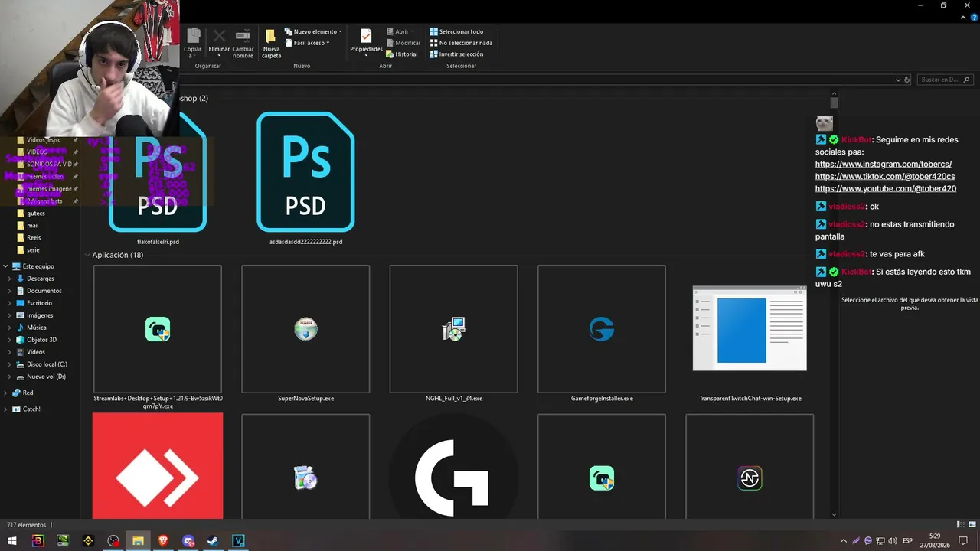Select the asdasdasdd2222222222.psd file thumbnail
Viewport: 980px width, 551px height.
(305, 171)
